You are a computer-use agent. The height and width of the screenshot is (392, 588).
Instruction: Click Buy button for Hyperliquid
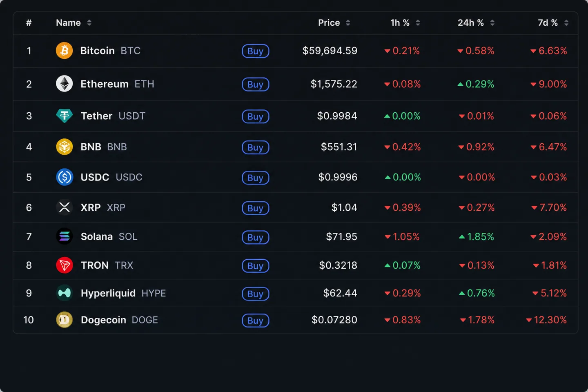point(255,294)
